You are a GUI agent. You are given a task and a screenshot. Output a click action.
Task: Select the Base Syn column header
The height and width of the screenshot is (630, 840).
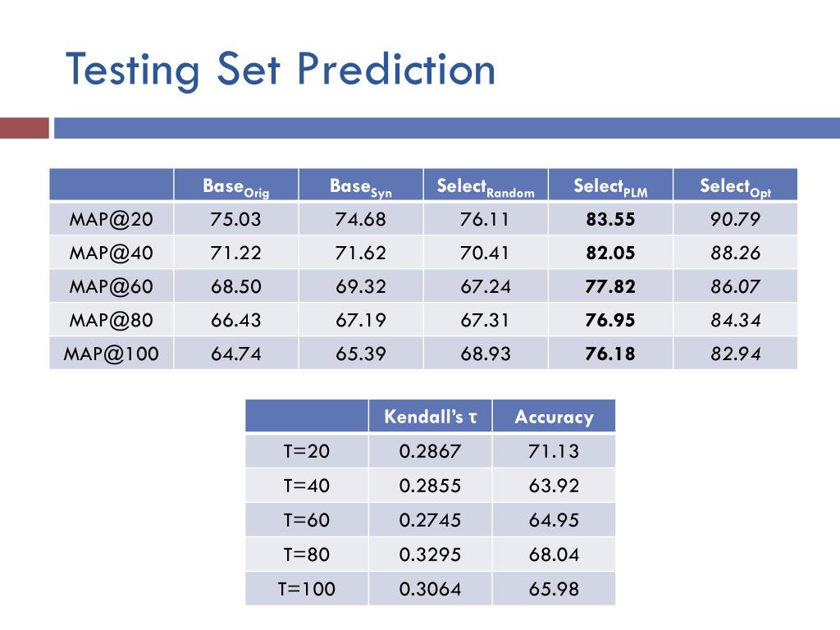pos(361,186)
